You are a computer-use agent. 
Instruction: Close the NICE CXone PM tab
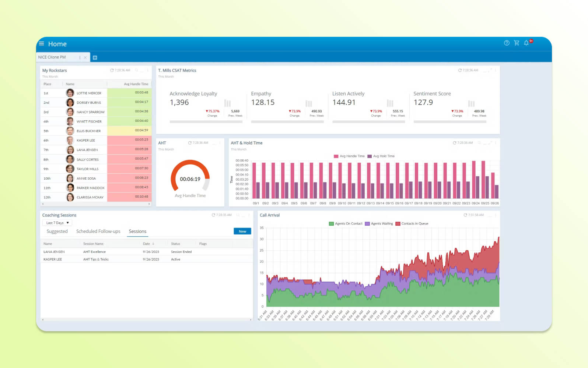[85, 57]
